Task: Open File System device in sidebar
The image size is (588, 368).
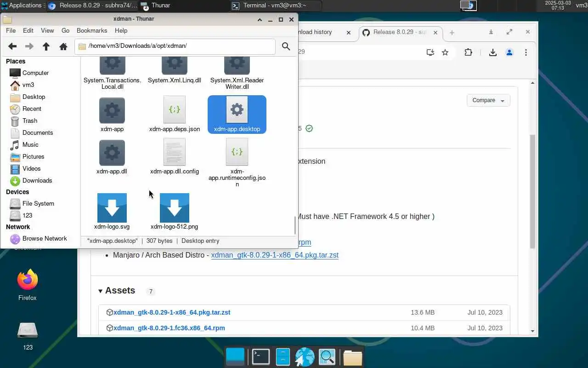Action: (38, 203)
